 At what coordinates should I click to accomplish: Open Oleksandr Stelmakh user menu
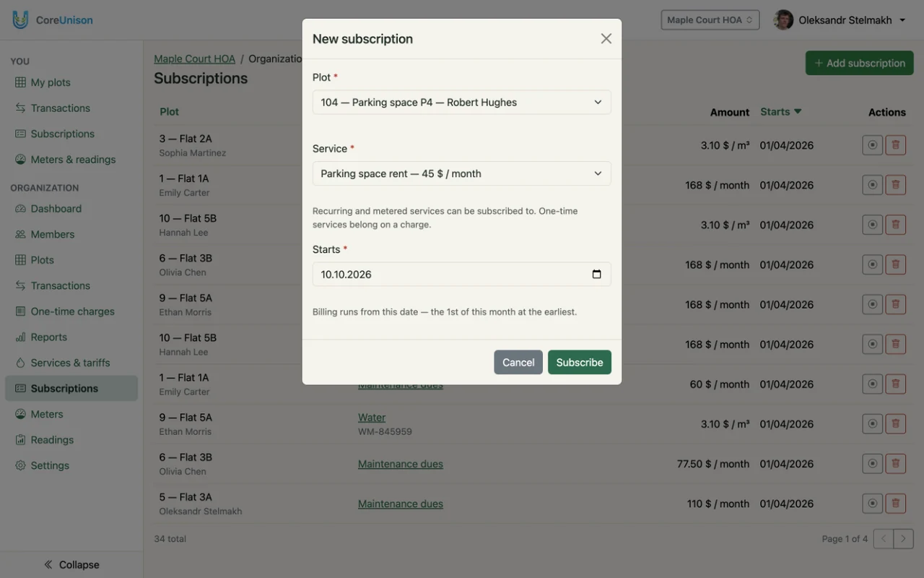click(x=840, y=20)
